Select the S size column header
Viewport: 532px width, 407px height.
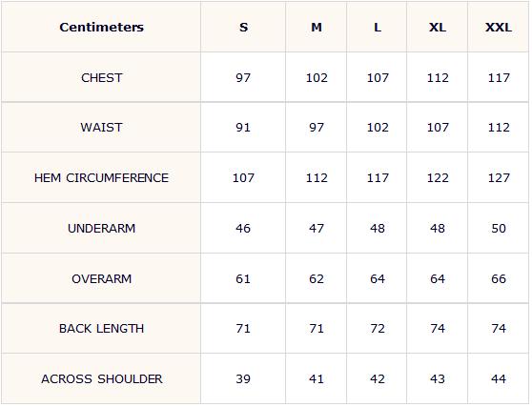click(243, 27)
